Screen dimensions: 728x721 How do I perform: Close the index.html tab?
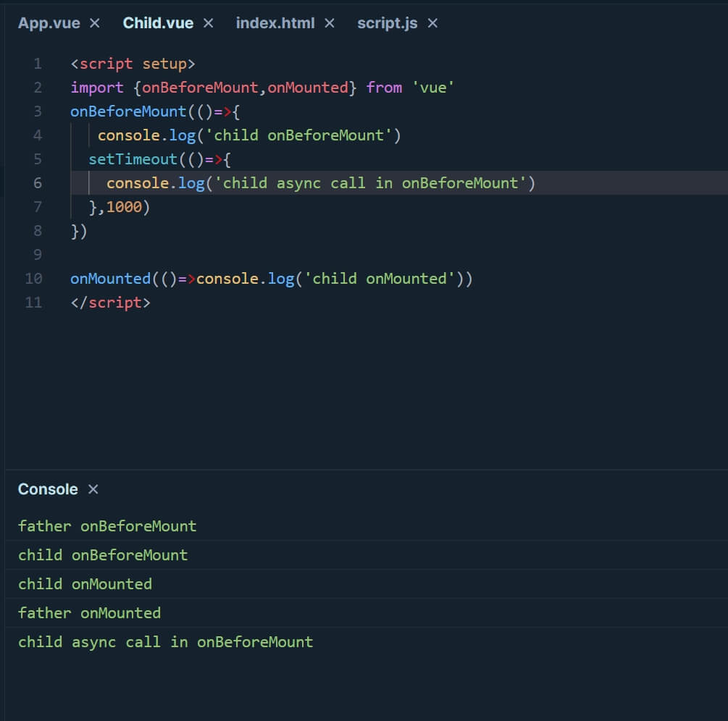(330, 23)
